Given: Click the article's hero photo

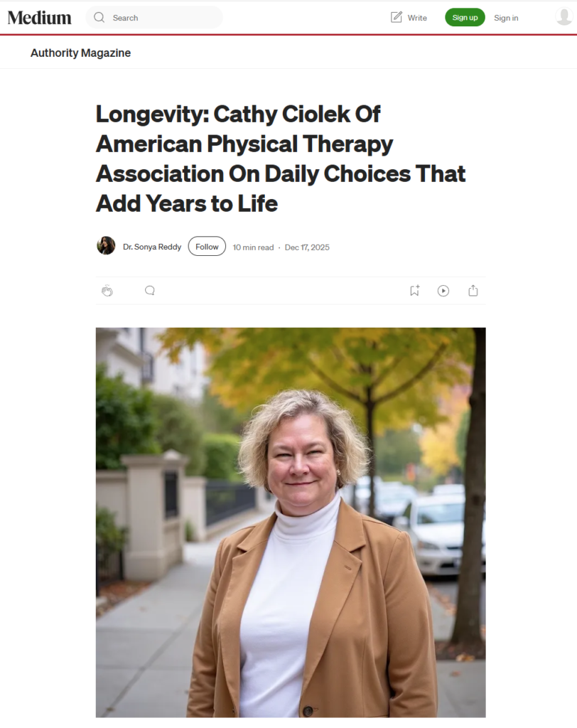Looking at the screenshot, I should coord(291,522).
